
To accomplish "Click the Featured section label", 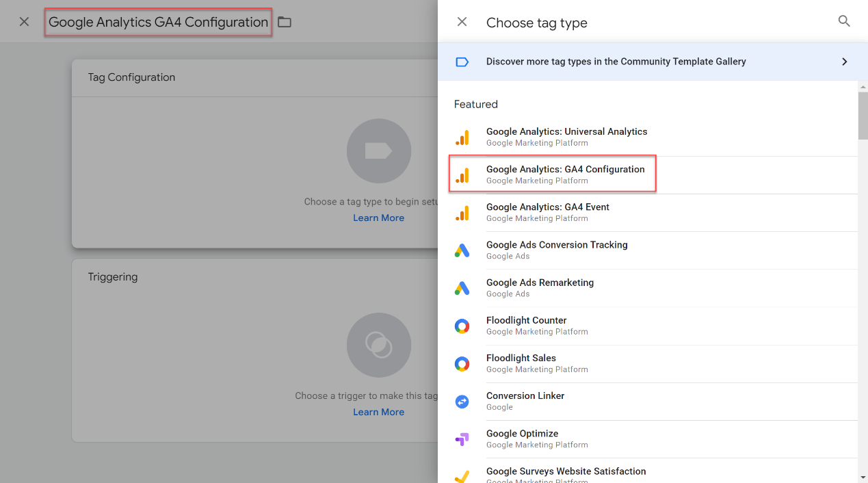I will point(476,104).
